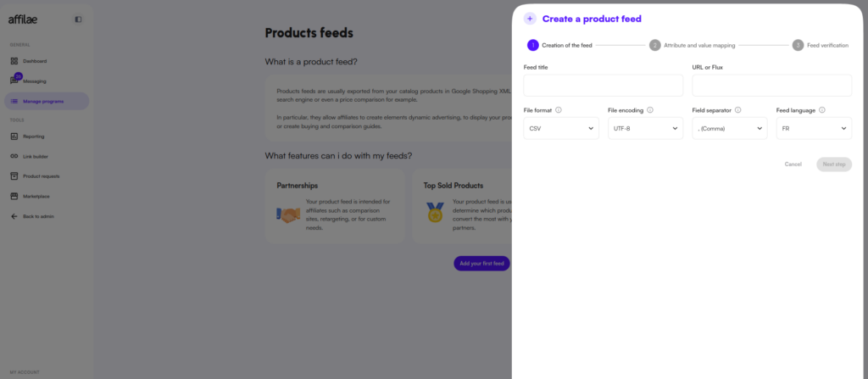868x379 pixels.
Task: Click the Back to admin arrow
Action: (x=14, y=216)
